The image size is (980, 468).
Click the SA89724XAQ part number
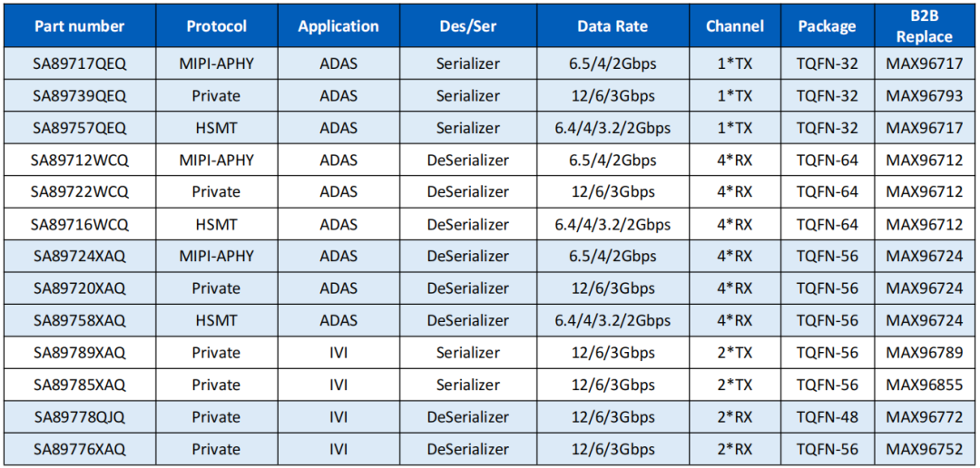pyautogui.click(x=80, y=256)
